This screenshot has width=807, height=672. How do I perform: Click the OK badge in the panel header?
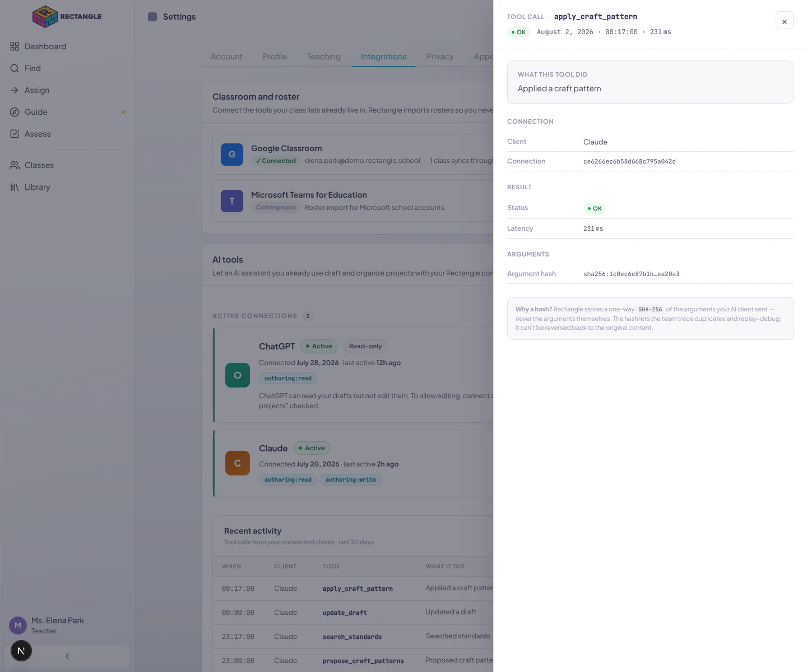coord(518,32)
